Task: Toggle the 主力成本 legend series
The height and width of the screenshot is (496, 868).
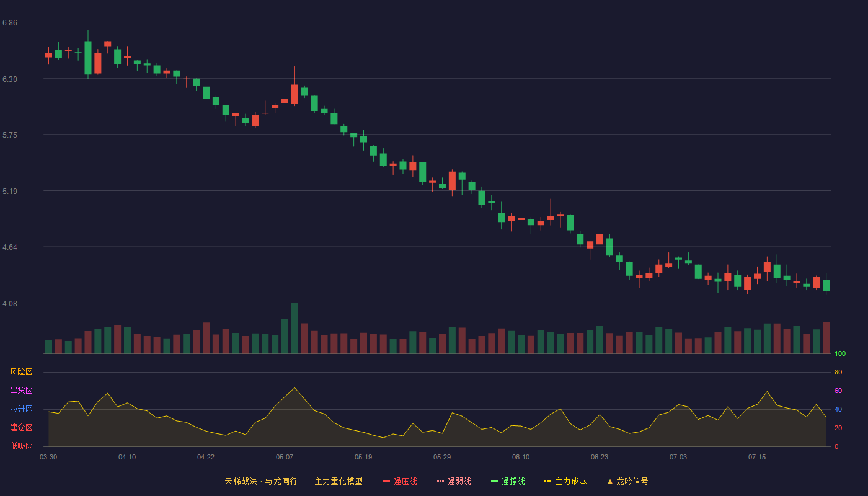Action: click(x=565, y=481)
